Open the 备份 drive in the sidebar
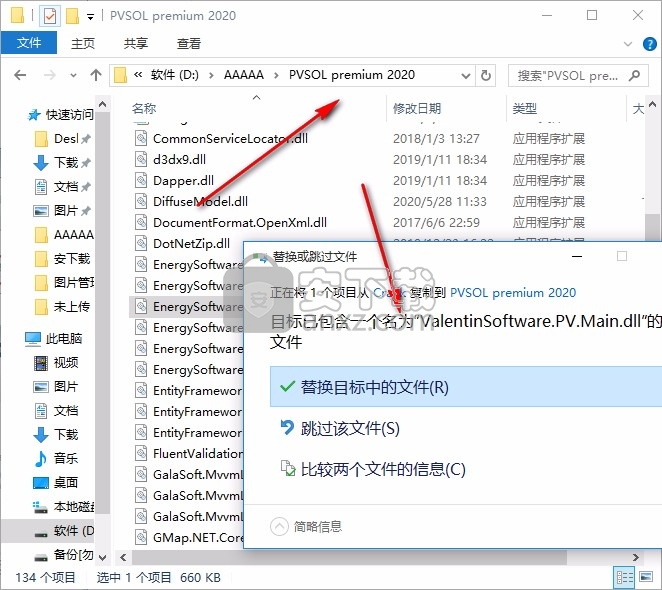 point(64,555)
